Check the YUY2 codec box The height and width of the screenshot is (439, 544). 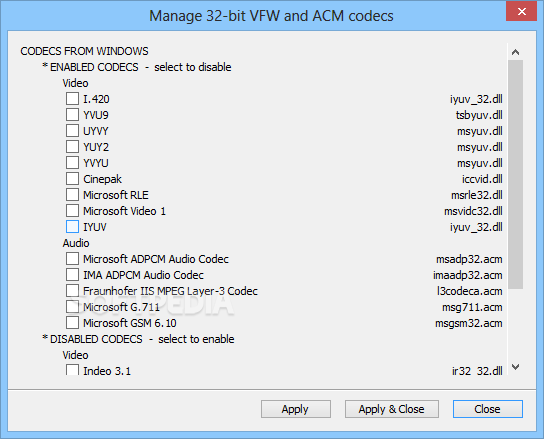[x=72, y=147]
